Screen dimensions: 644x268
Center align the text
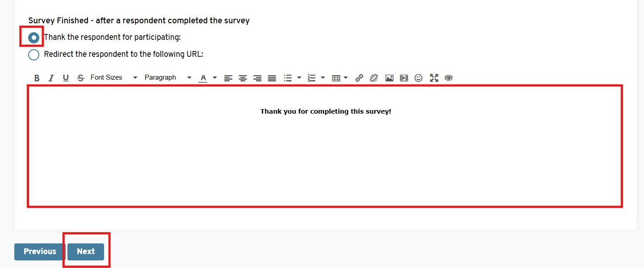243,78
